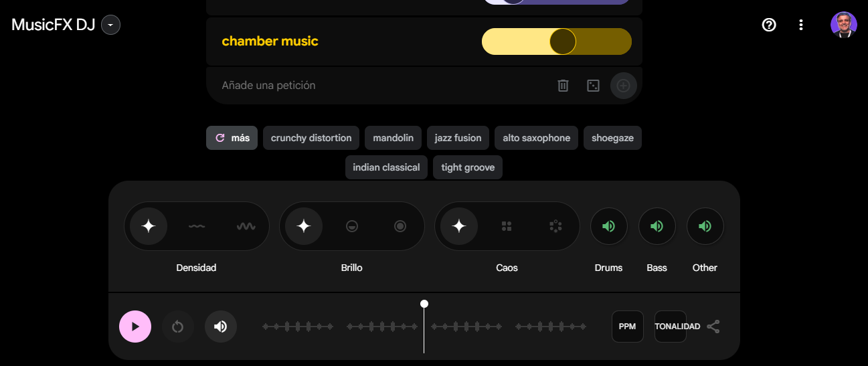Click the chamber music prompt label
868x366 pixels.
270,41
